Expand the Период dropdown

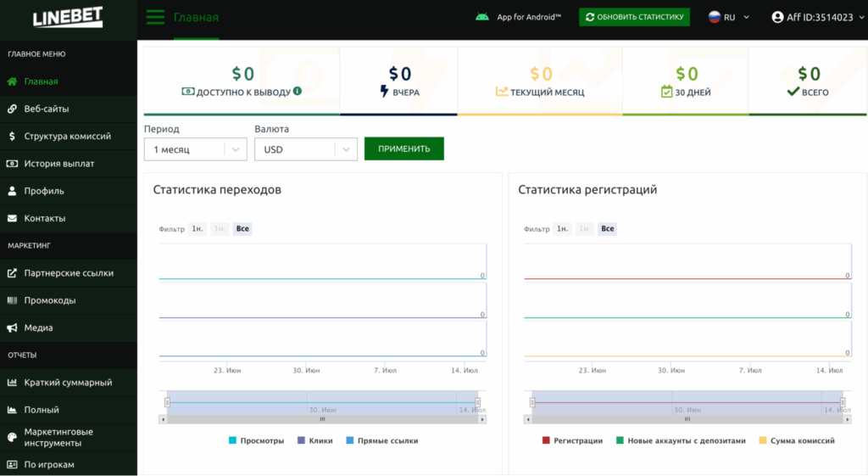(195, 149)
